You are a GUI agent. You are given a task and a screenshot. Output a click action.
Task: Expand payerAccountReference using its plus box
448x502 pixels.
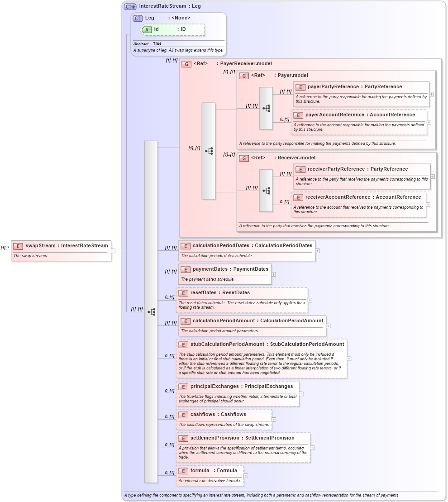click(429, 122)
